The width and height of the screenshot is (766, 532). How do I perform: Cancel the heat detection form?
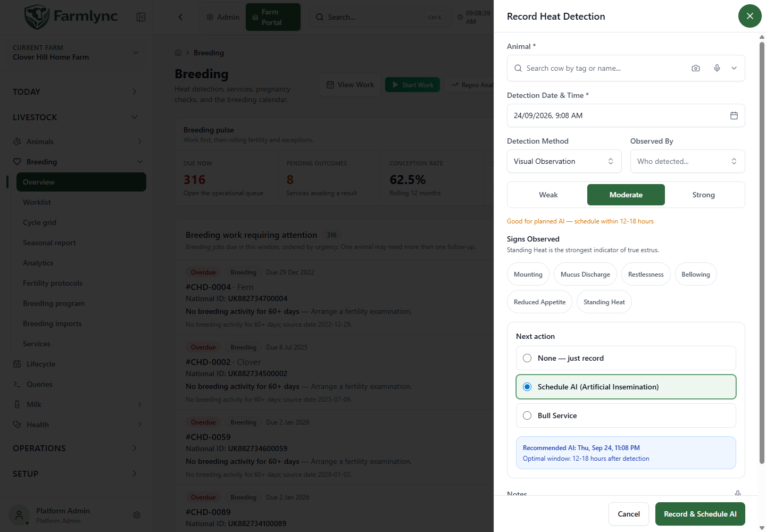pyautogui.click(x=629, y=514)
